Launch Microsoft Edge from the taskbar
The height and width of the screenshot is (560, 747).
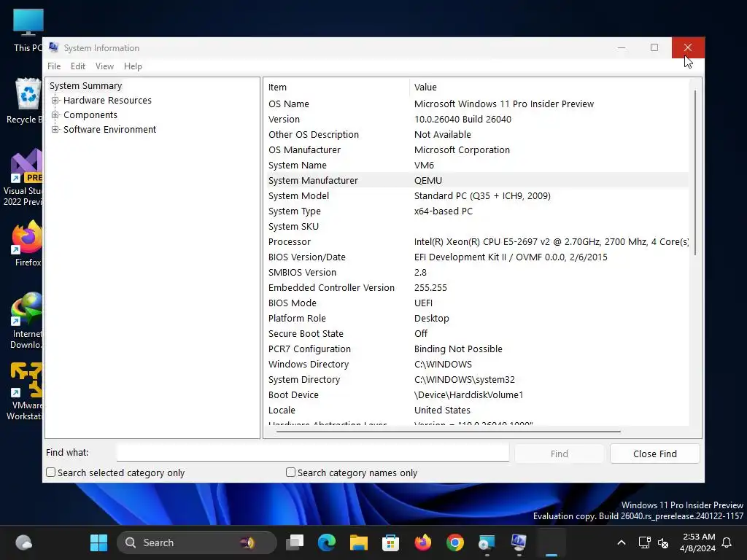tap(327, 542)
